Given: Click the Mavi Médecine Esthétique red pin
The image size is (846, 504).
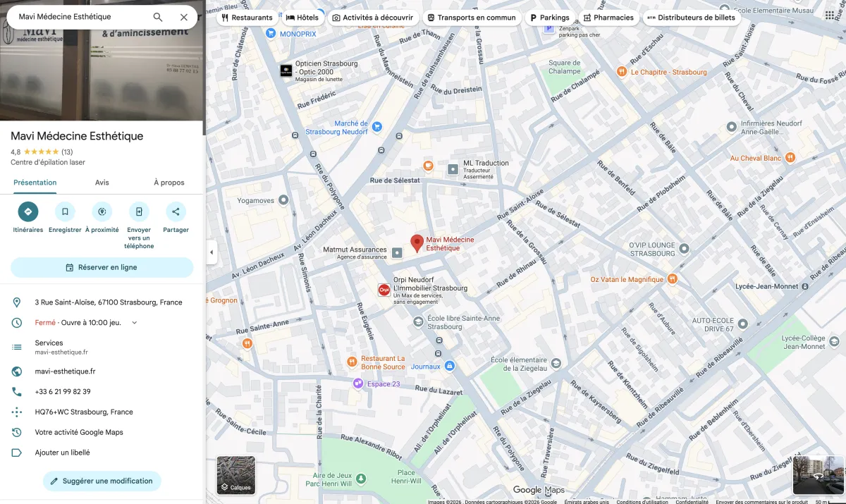Looking at the screenshot, I should [x=417, y=242].
